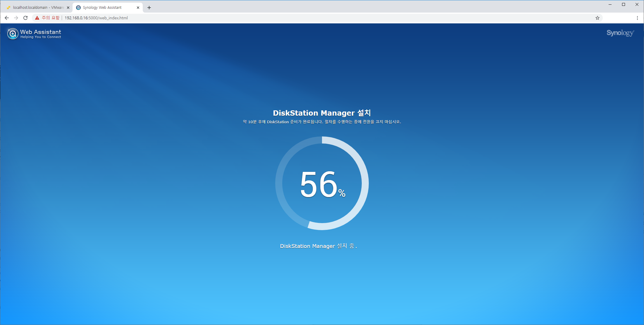Click the red security warning triangle
This screenshot has width=644, height=325.
pyautogui.click(x=37, y=18)
